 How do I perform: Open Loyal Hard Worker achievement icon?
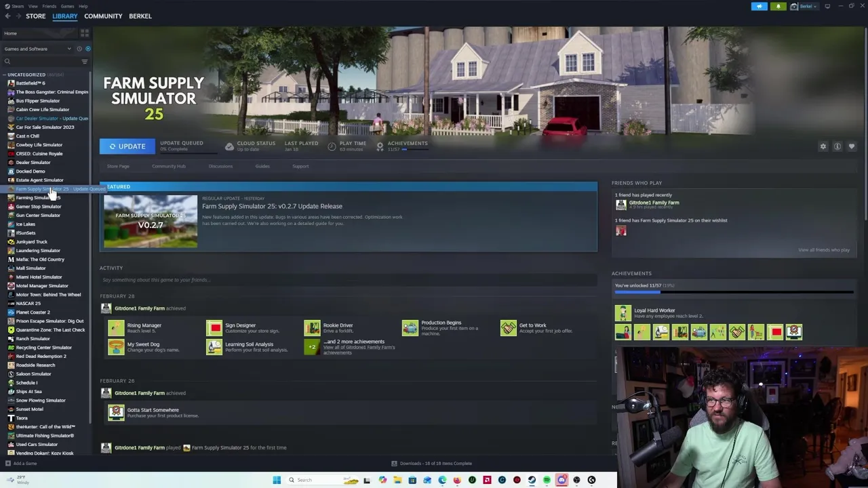[623, 313]
